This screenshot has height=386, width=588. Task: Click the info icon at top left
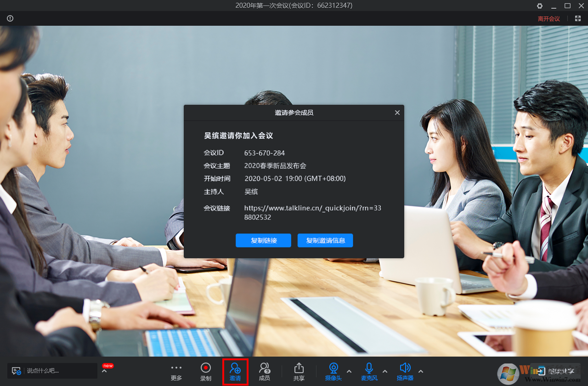click(10, 18)
